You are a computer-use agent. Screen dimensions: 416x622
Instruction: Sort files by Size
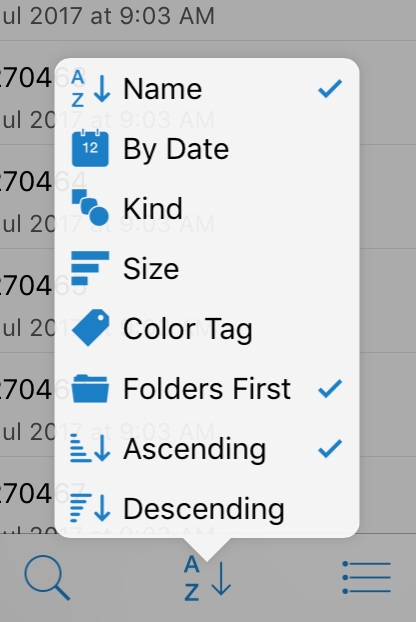(x=207, y=269)
